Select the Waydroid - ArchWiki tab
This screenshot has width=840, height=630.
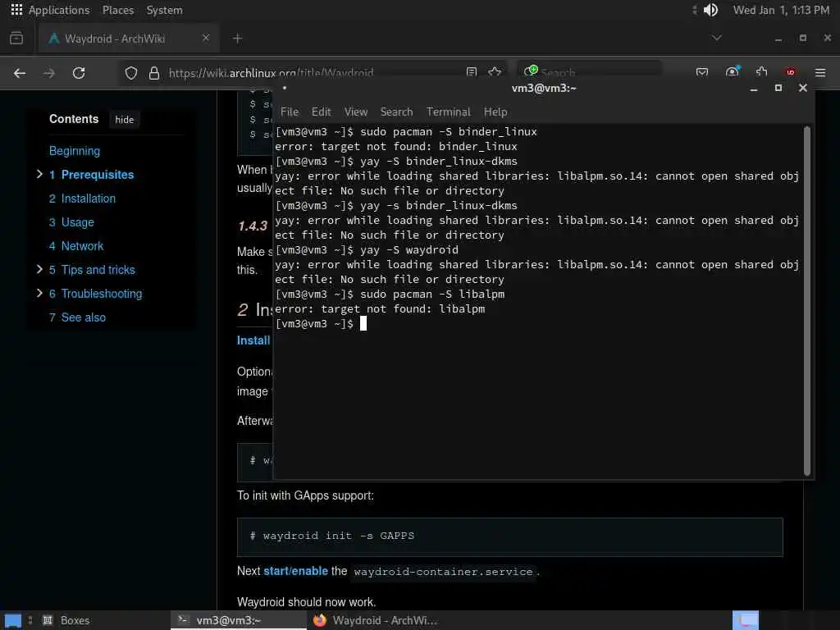129,38
